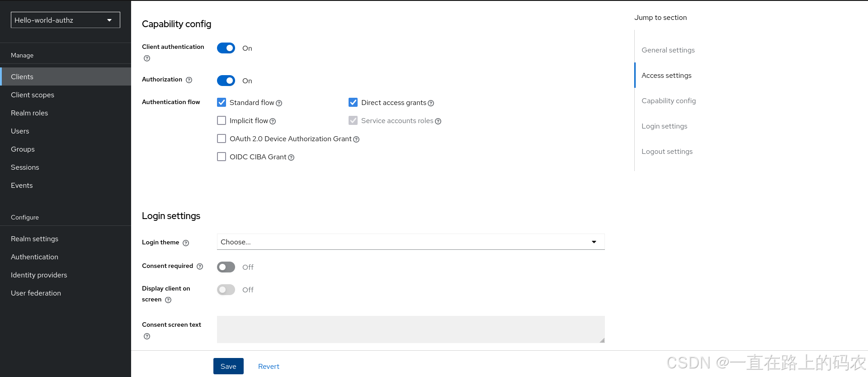Open help icon for Client authentication
The width and height of the screenshot is (868, 377).
[x=147, y=58]
